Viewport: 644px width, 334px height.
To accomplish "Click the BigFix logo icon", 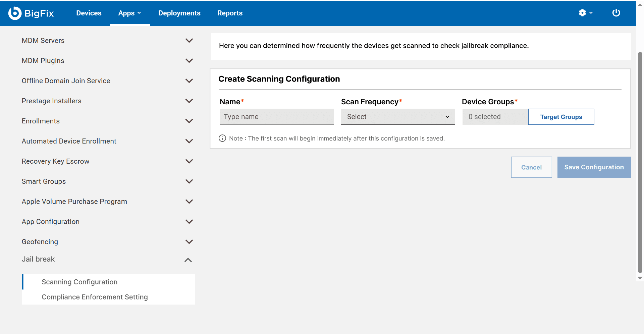I will coord(15,13).
